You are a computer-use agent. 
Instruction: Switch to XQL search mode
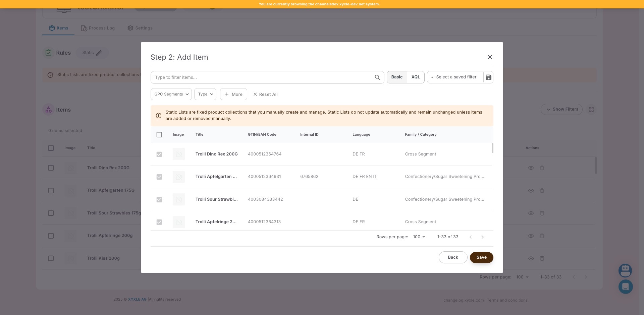click(416, 77)
